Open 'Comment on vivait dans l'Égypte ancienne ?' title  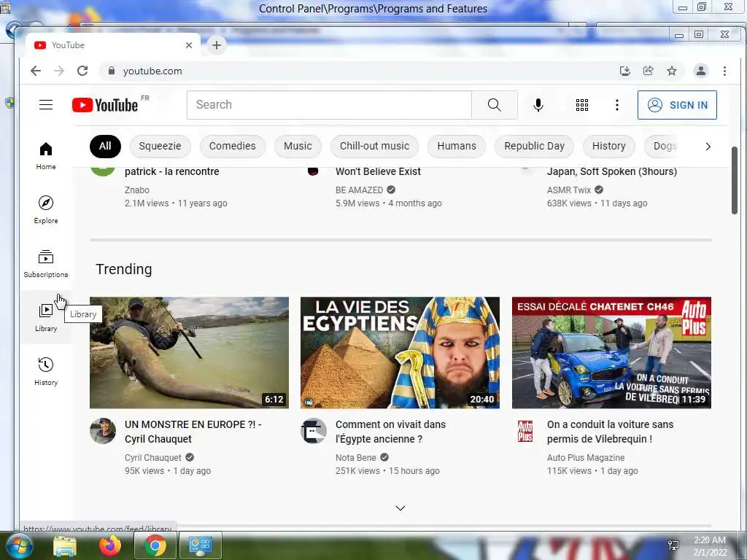pyautogui.click(x=391, y=432)
